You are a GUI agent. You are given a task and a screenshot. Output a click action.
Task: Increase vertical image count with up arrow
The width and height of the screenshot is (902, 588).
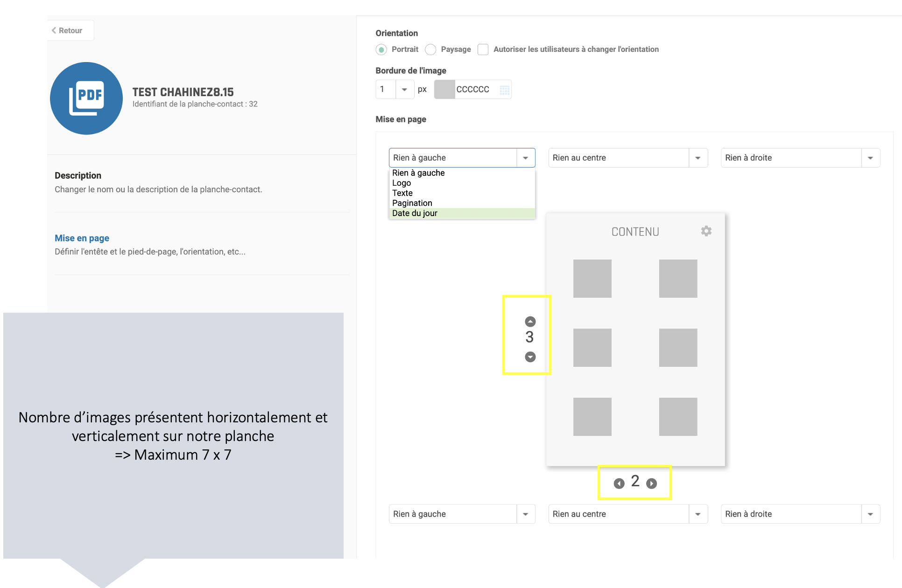point(530,322)
